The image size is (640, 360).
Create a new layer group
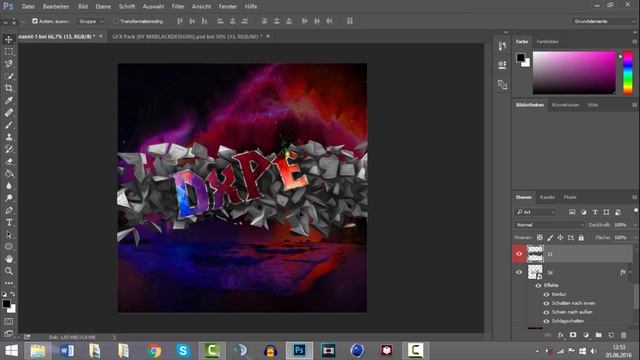tap(598, 335)
